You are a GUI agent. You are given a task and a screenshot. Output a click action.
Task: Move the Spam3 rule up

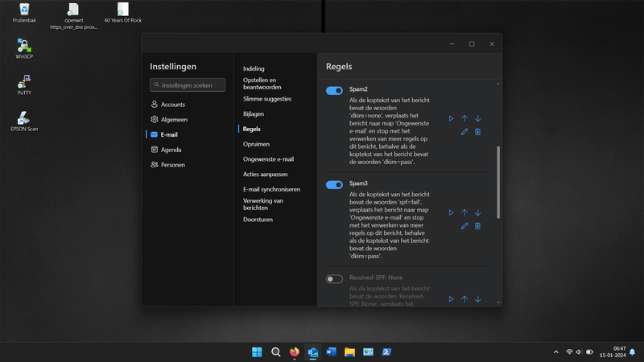click(464, 212)
